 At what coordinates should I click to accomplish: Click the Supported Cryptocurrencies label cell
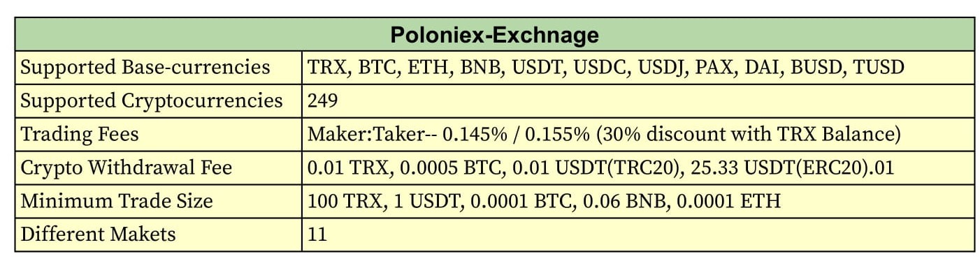[159, 101]
